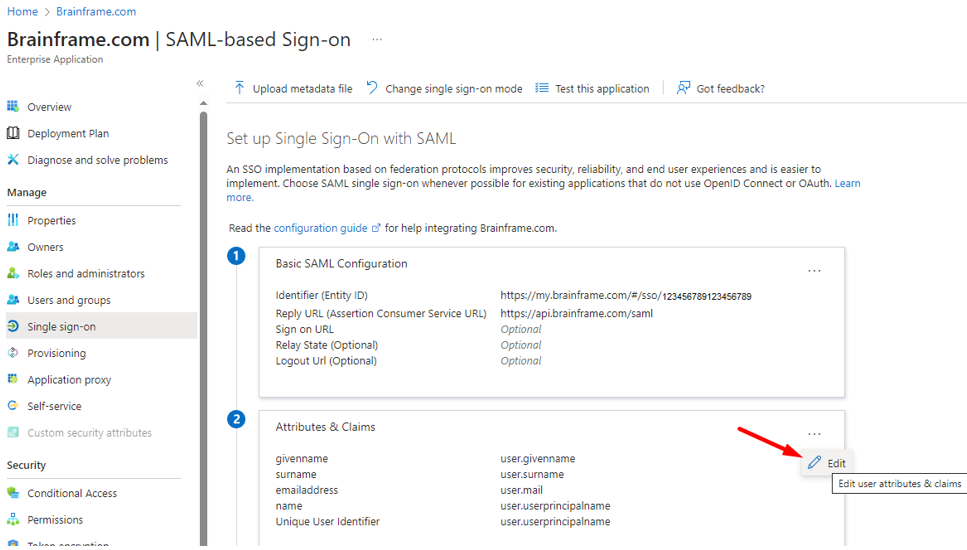Click the Overview grid icon in sidebar

(x=13, y=107)
